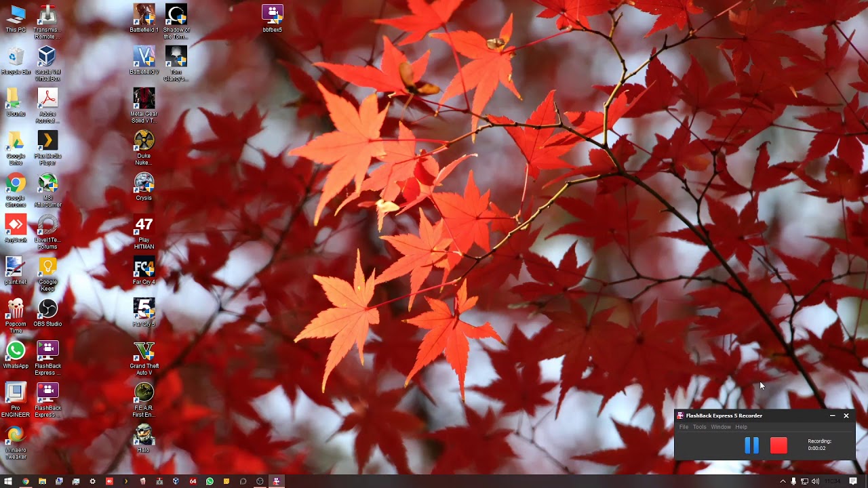Pause the FlashBack recording
Image resolution: width=868 pixels, height=488 pixels.
coord(751,445)
